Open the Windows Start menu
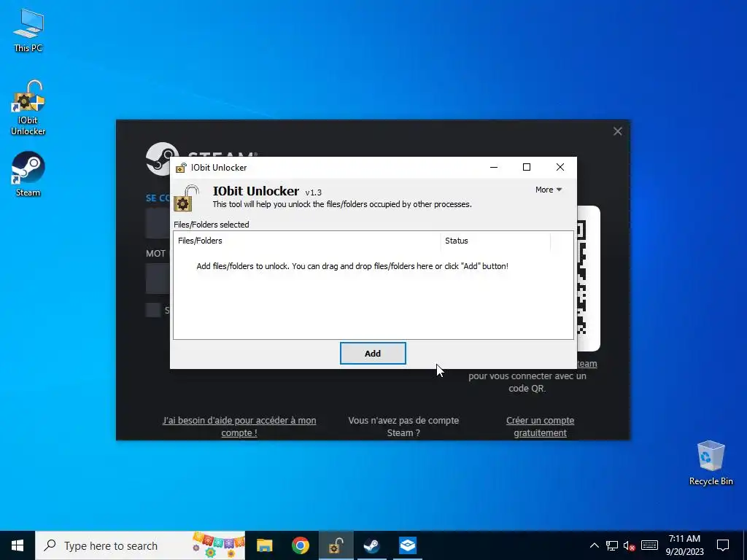 [18, 545]
